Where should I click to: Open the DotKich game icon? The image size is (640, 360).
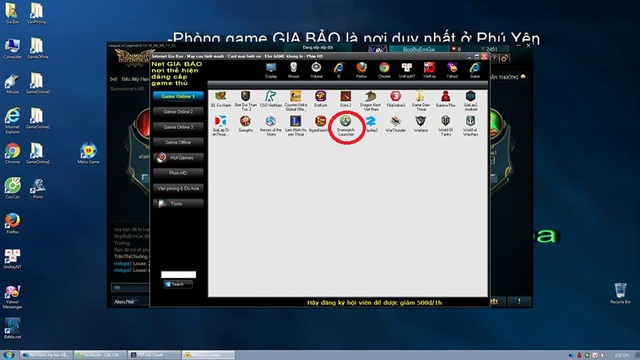(320, 99)
